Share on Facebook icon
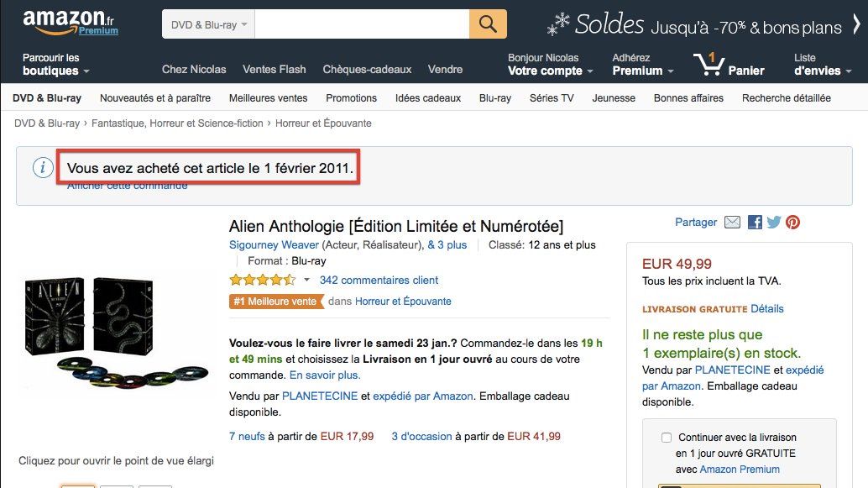This screenshot has width=868, height=488. 755,223
